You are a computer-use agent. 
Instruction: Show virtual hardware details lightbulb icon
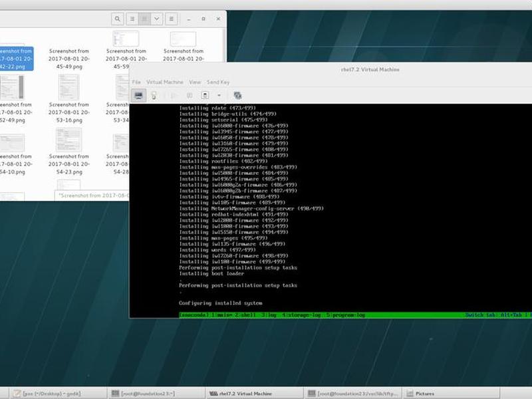pyautogui.click(x=154, y=95)
